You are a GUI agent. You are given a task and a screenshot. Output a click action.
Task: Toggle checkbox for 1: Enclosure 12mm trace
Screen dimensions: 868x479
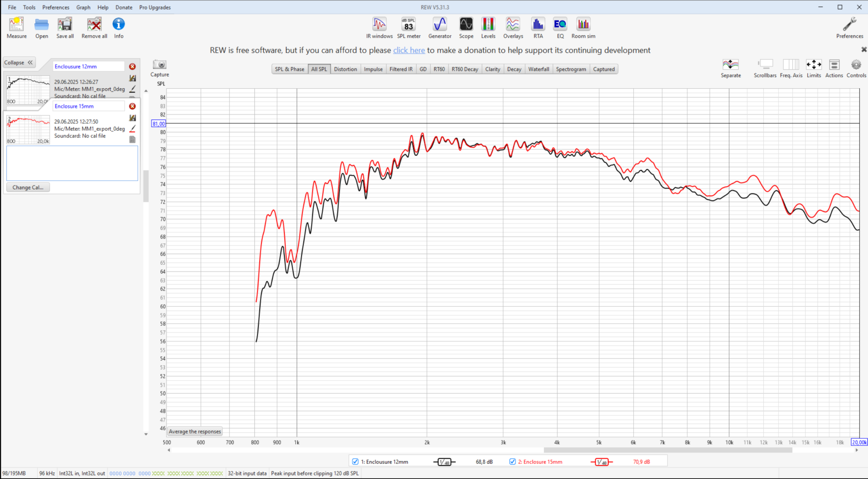355,462
